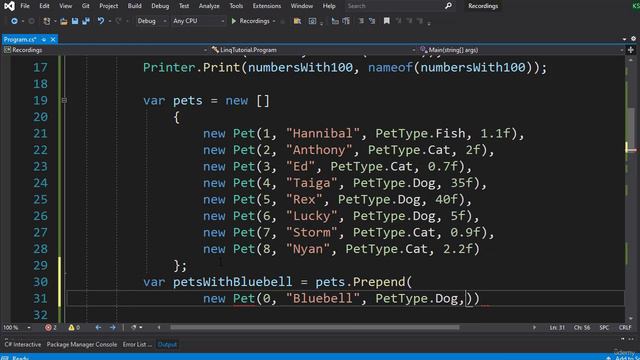
Task: Expand the undo history dropdown arrow
Action: 109,21
